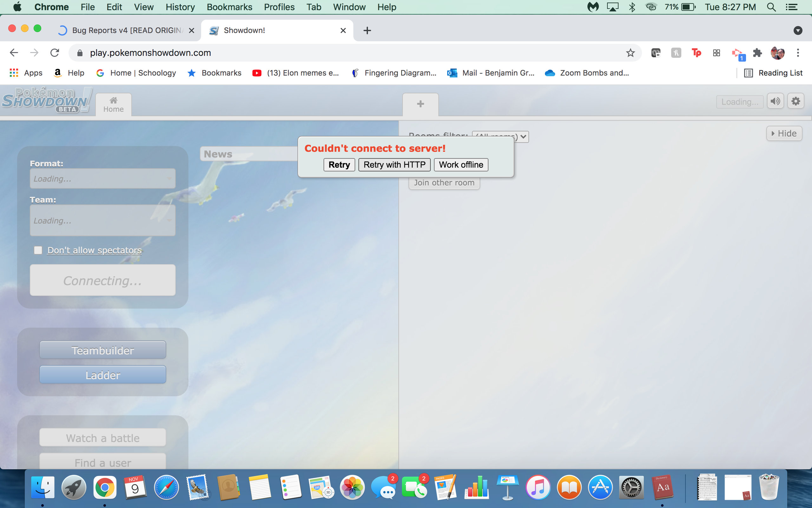Hide the rooms panel with Hide button
Screen dimensions: 812x508
[784, 133]
